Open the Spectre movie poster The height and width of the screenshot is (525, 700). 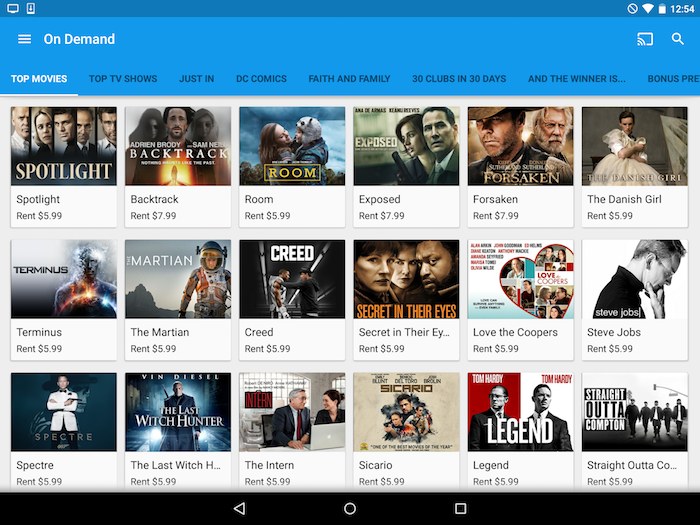pos(64,412)
